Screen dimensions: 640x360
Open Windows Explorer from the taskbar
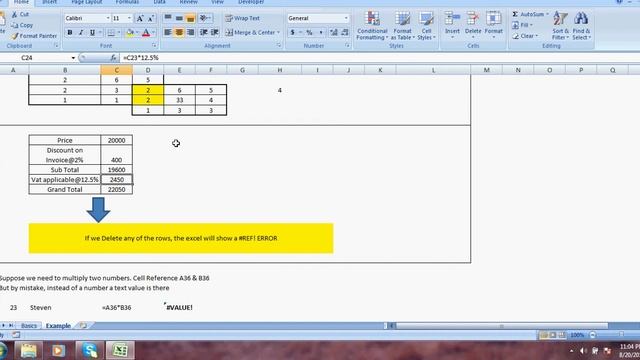click(29, 351)
